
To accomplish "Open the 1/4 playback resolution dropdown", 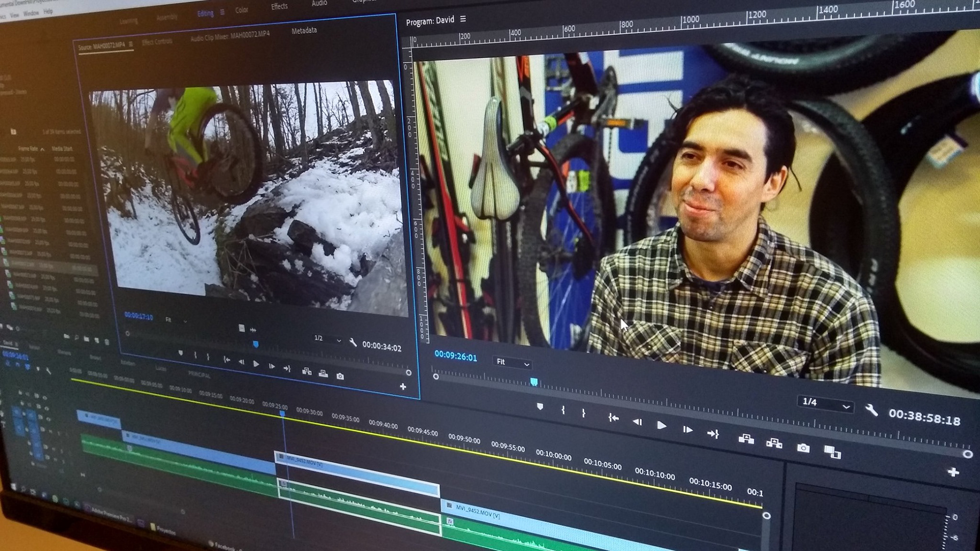I will click(825, 403).
